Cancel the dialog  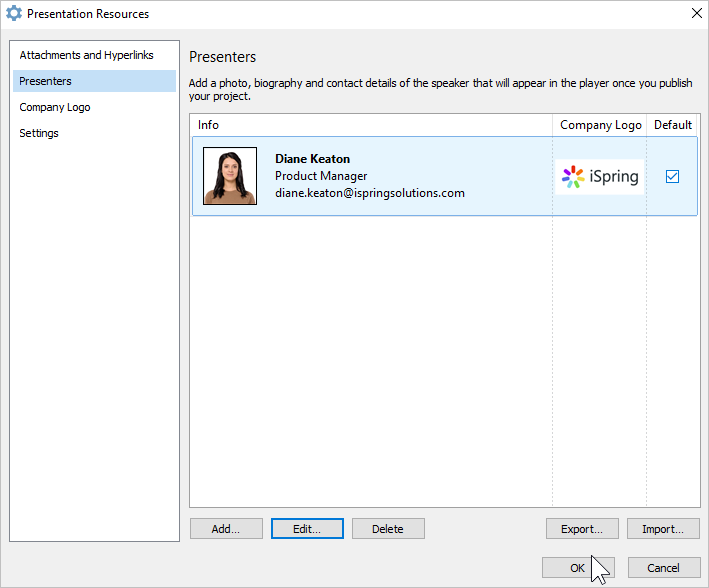664,568
